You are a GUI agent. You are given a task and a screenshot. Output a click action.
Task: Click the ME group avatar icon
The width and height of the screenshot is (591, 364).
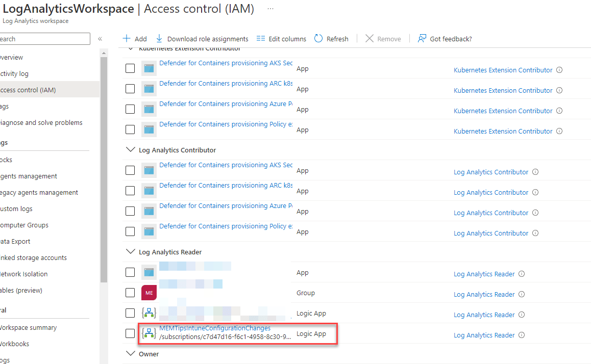149,293
